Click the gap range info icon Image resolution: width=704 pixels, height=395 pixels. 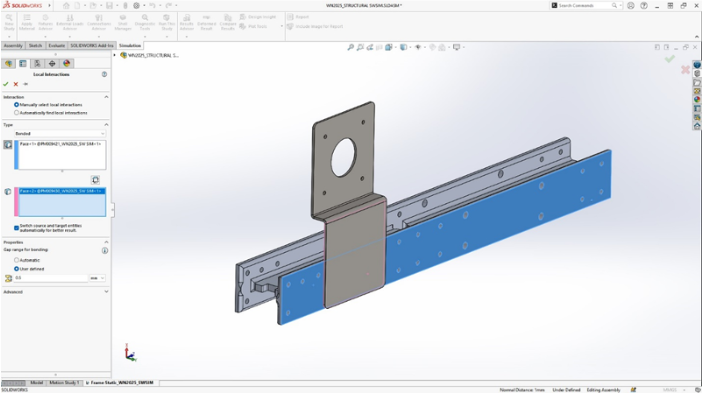tap(105, 250)
